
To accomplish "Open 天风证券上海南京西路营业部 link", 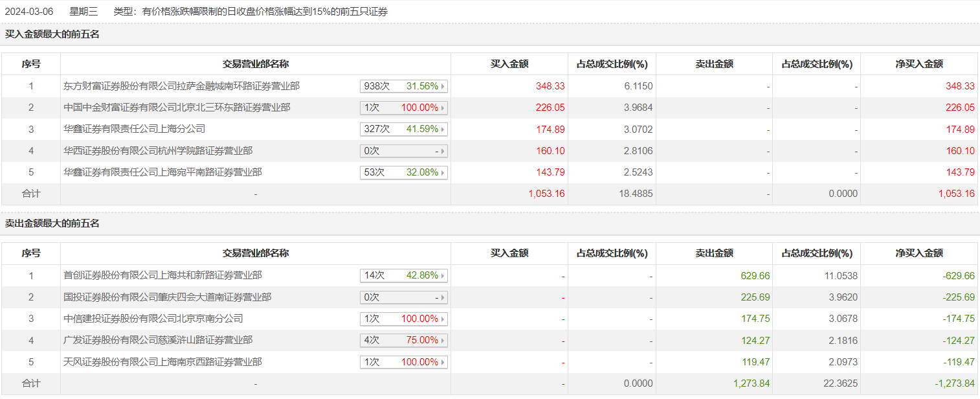I will click(162, 362).
